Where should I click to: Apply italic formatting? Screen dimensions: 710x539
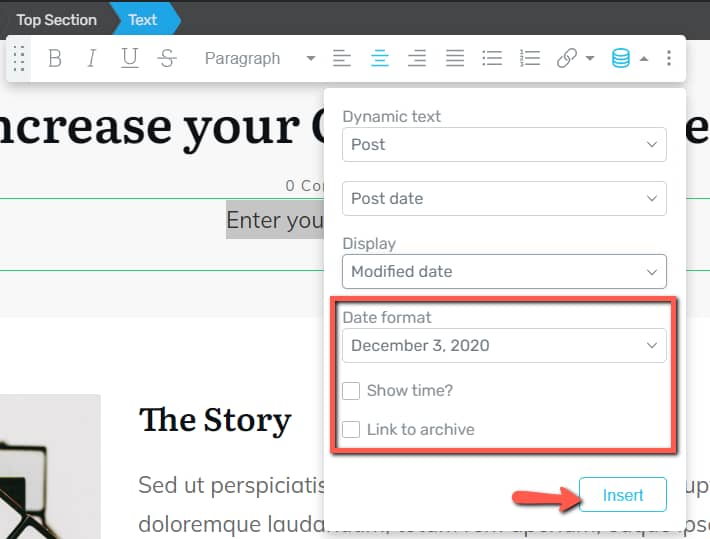[x=92, y=59]
